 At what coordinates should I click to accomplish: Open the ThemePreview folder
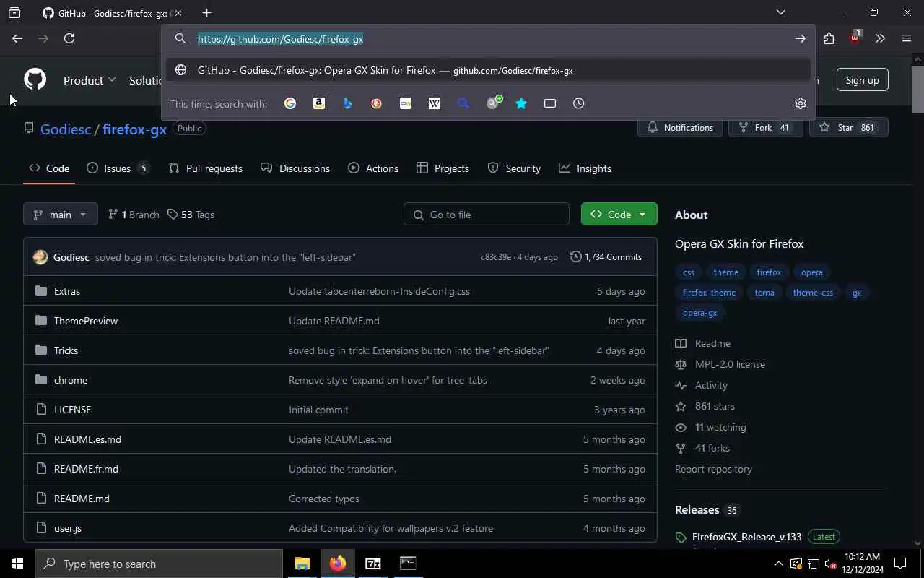tap(86, 321)
